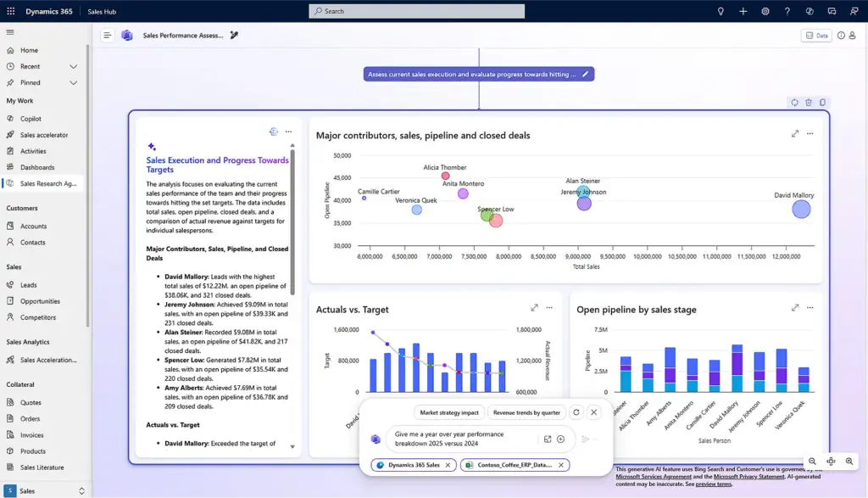Refresh the assessment card

[x=794, y=102]
